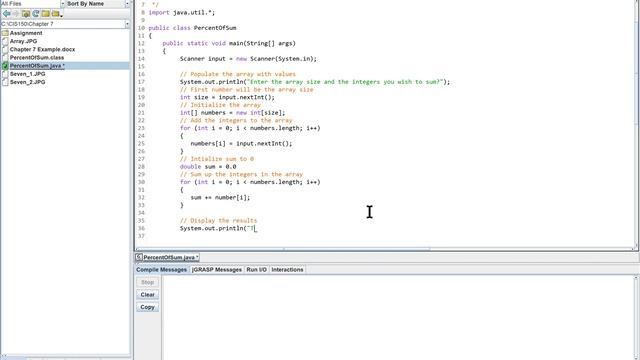Click the Clear button
The width and height of the screenshot is (640, 360).
click(147, 295)
